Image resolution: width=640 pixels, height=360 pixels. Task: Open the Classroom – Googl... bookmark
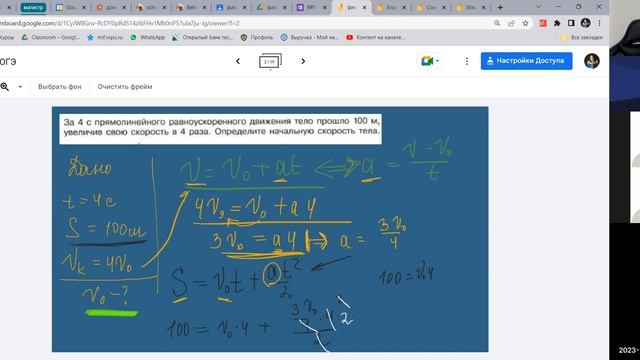pos(50,37)
